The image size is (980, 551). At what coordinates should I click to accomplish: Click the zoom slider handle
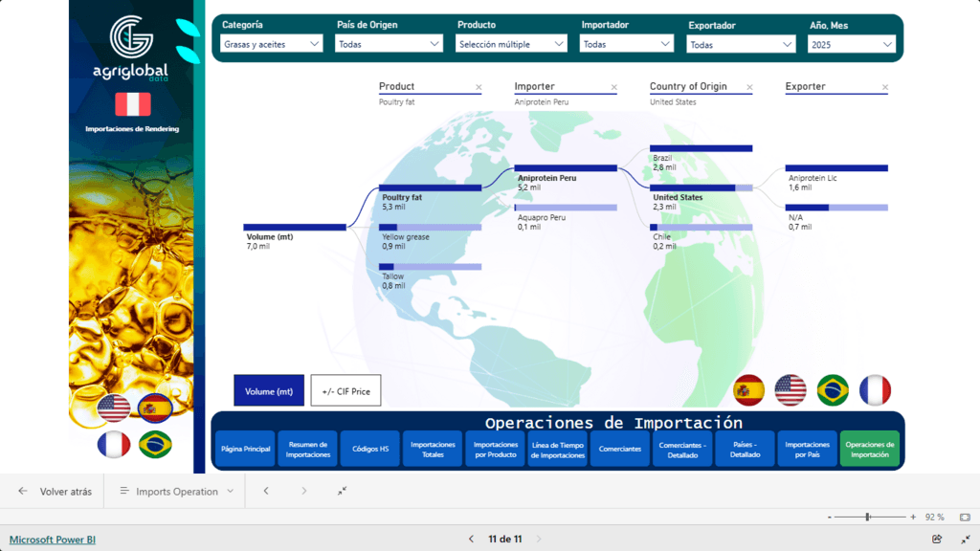[x=867, y=517]
